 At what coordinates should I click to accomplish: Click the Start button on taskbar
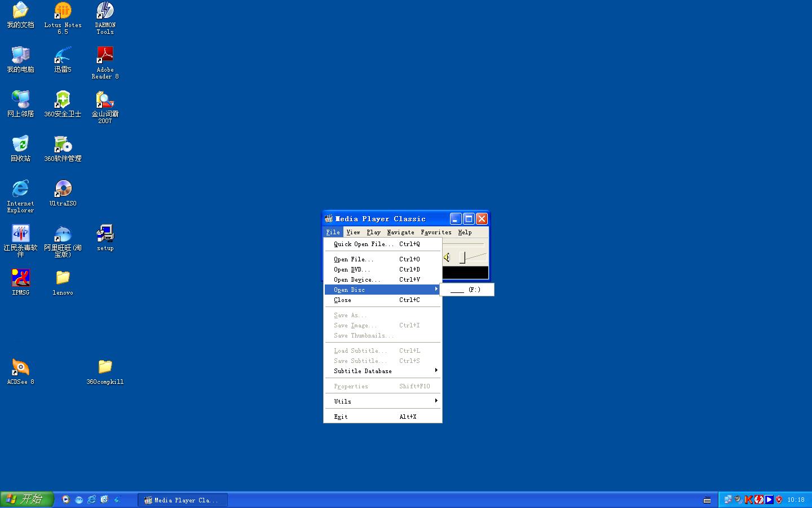pos(27,500)
